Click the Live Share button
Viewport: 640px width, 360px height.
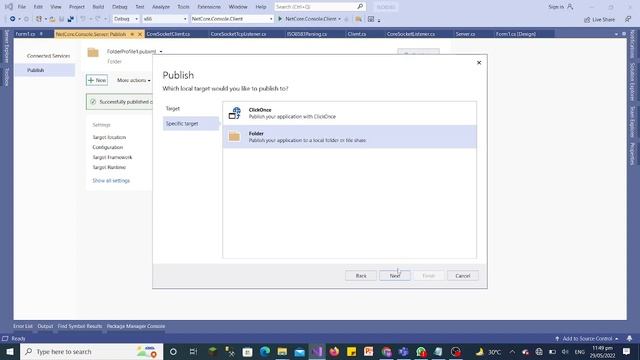[599, 20]
